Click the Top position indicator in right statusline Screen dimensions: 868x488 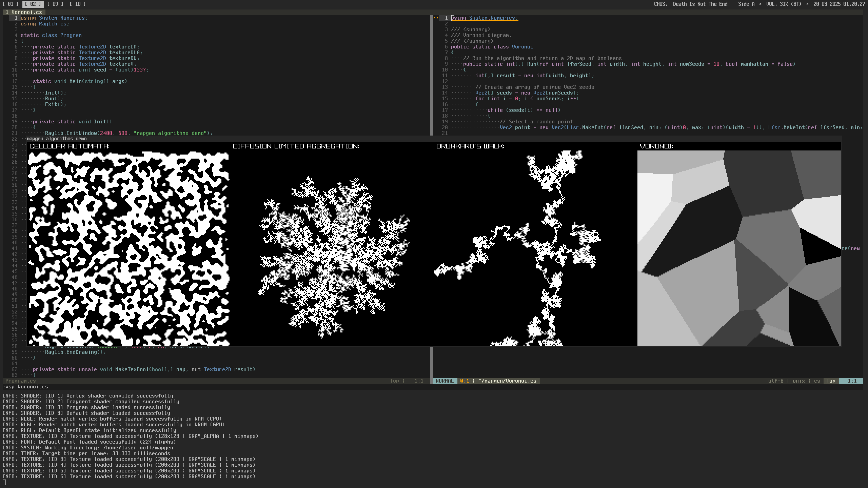(831, 381)
